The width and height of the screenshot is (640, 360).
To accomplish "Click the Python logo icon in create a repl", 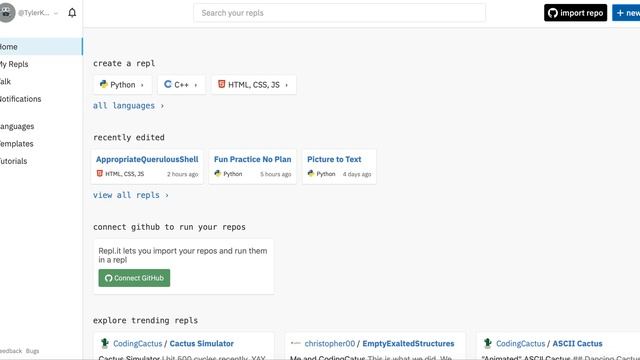I will (104, 84).
